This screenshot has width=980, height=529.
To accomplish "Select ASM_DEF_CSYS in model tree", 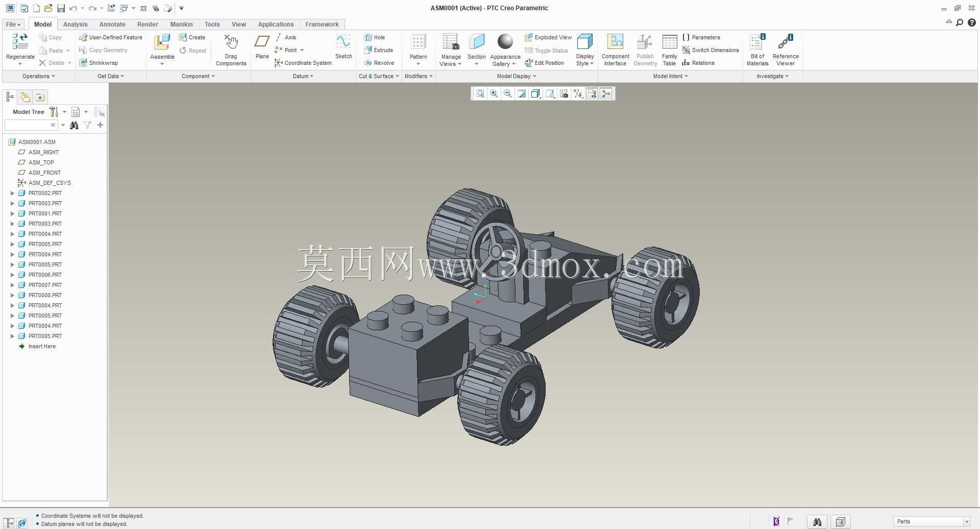I will tap(50, 183).
